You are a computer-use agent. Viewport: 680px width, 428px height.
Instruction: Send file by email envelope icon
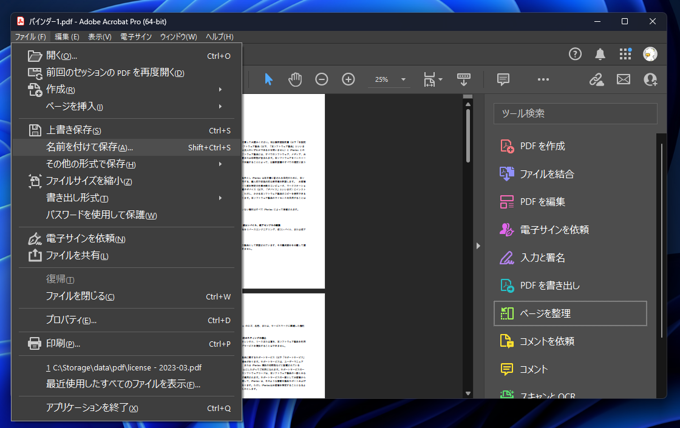(623, 79)
